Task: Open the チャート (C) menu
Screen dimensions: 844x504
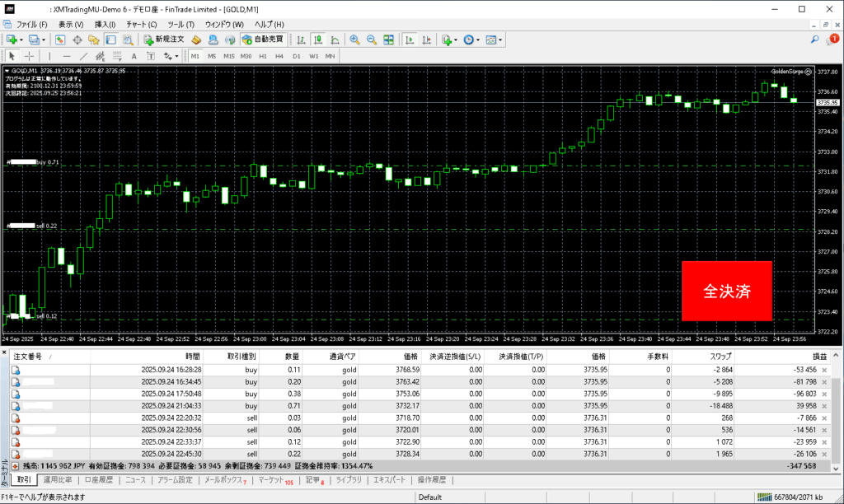Action: [141, 25]
